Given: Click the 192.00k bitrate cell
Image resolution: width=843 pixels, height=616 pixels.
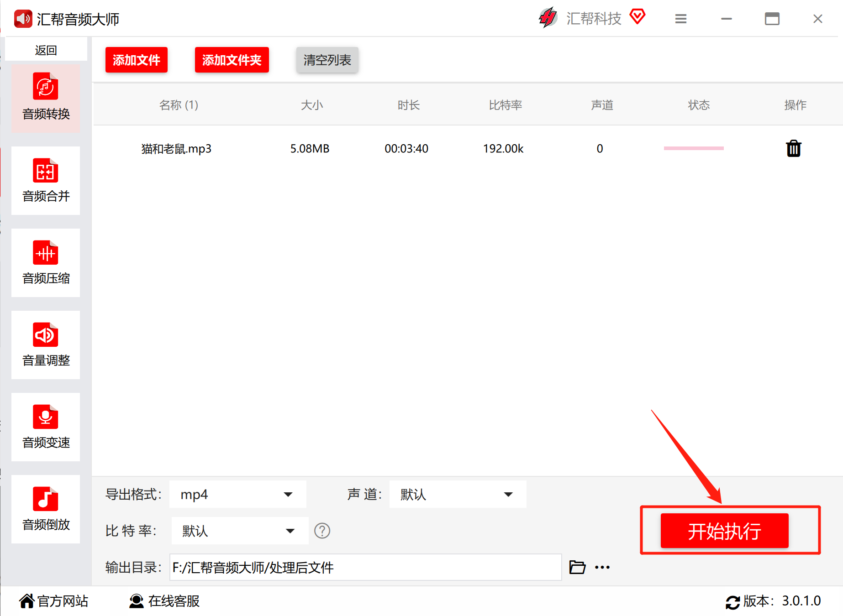Looking at the screenshot, I should 503,148.
